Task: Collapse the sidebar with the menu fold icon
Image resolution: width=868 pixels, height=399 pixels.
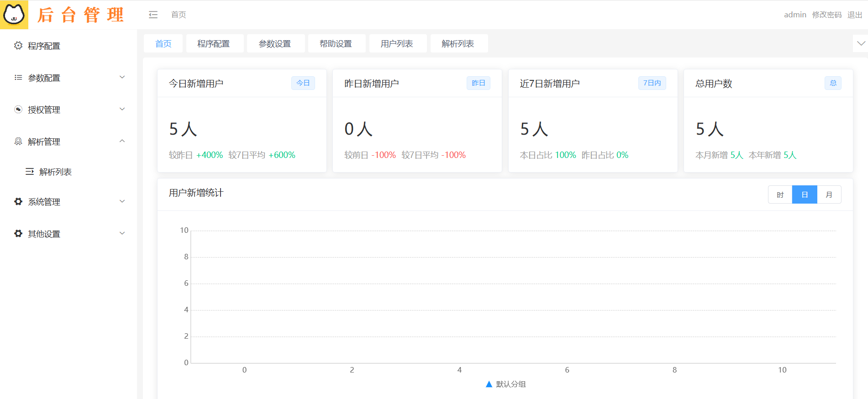Action: [x=153, y=15]
